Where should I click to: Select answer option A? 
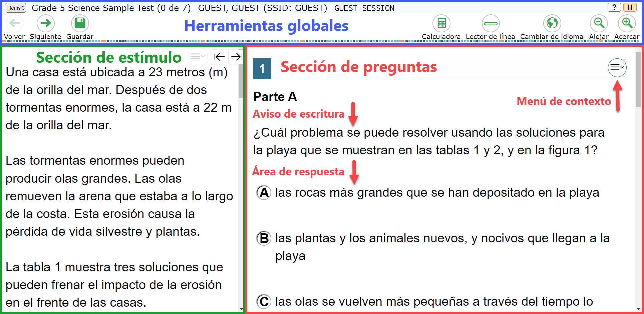pyautogui.click(x=264, y=193)
